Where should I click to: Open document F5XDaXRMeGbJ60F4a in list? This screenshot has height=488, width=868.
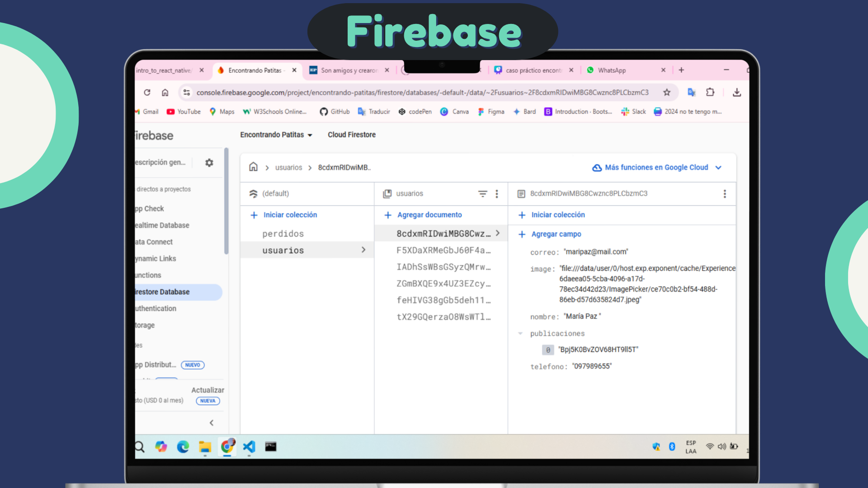[443, 250]
